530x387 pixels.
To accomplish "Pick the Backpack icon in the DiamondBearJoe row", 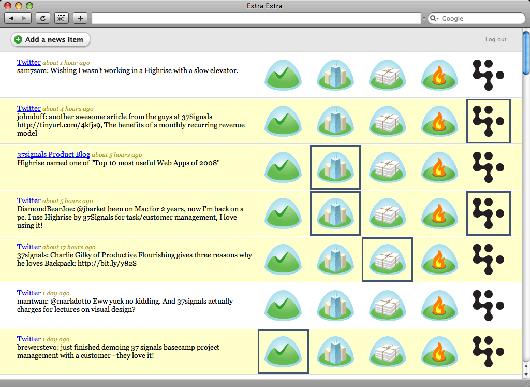I will [387, 213].
